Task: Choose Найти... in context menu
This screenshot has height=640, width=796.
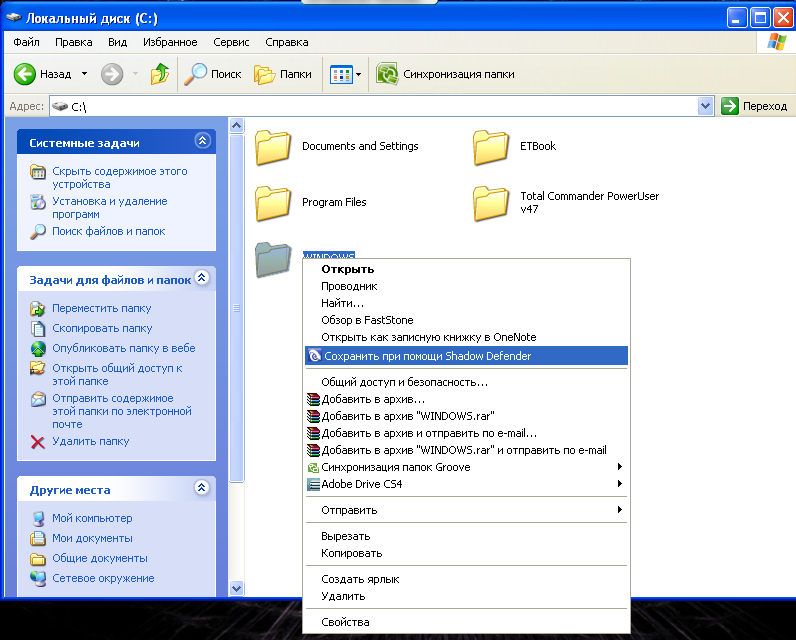Action: [x=466, y=304]
